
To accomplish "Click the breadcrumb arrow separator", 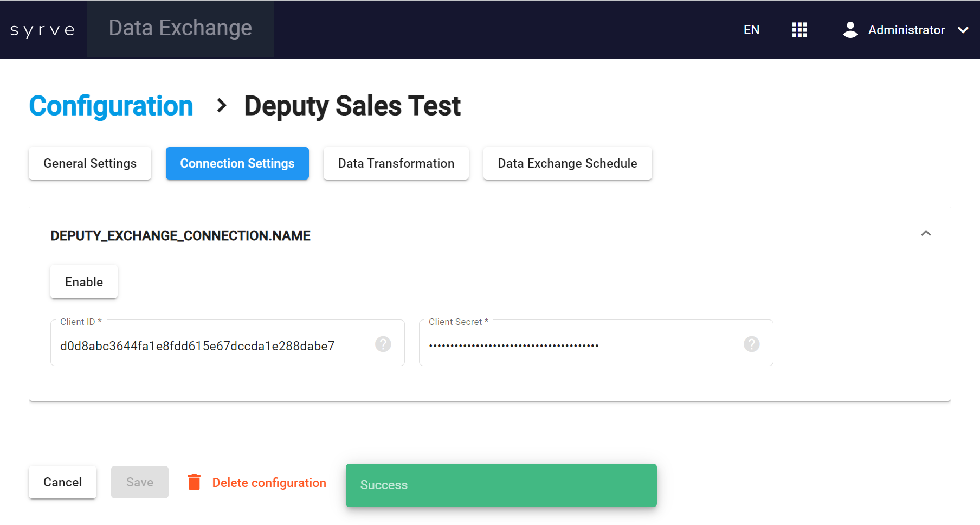I will 221,105.
